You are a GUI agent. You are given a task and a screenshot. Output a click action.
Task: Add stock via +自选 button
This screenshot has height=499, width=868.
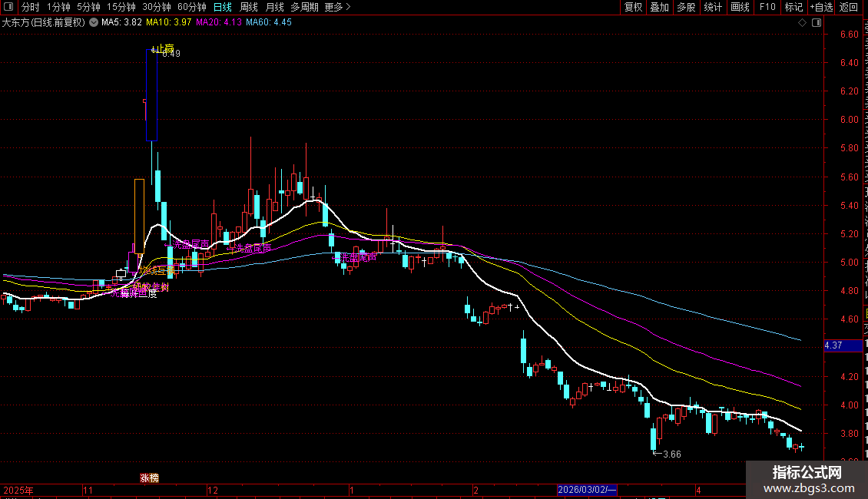[x=821, y=7]
